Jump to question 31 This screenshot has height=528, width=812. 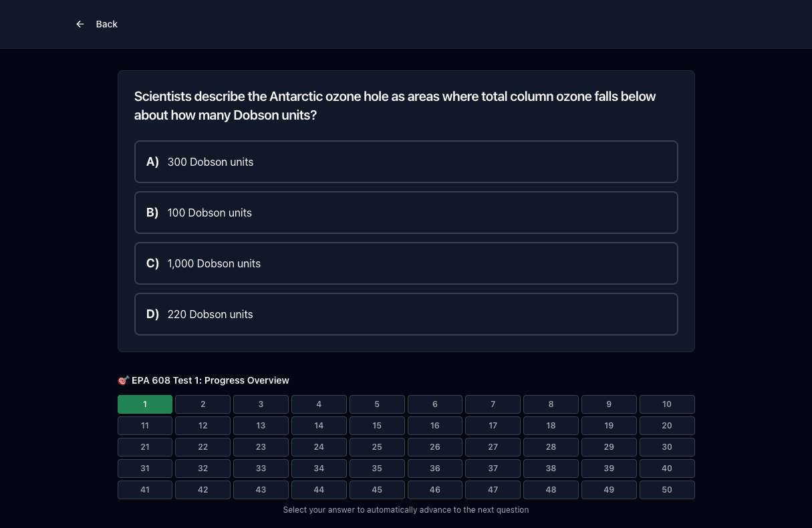[145, 469]
